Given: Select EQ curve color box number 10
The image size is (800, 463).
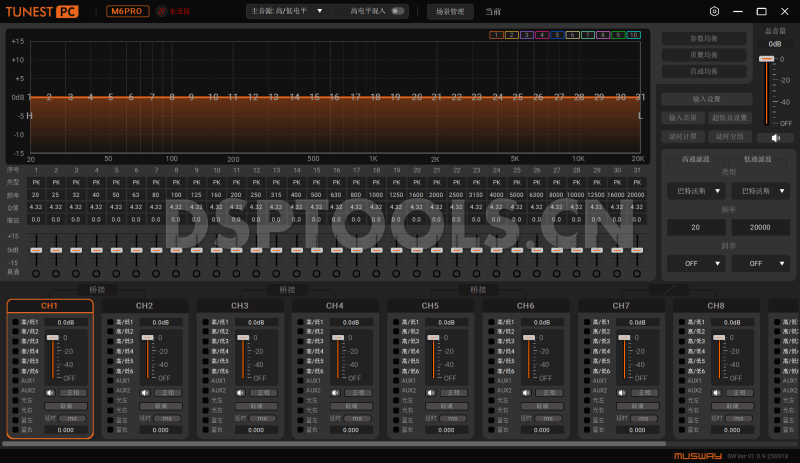Looking at the screenshot, I should point(633,35).
